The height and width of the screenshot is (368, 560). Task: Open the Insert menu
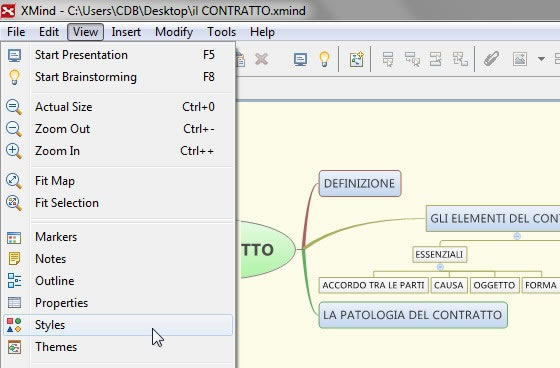126,32
